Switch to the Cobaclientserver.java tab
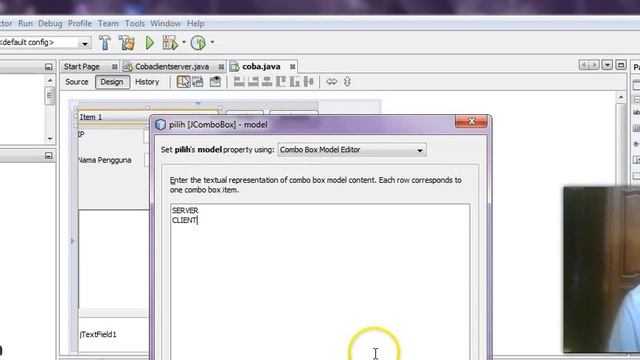640x360 pixels. pyautogui.click(x=172, y=67)
